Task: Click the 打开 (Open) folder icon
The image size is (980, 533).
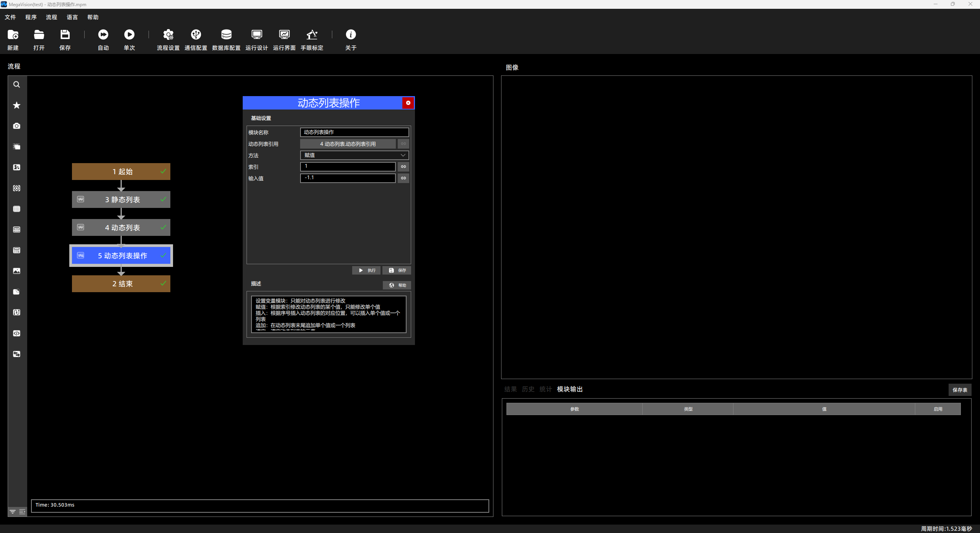Action: [x=39, y=35]
